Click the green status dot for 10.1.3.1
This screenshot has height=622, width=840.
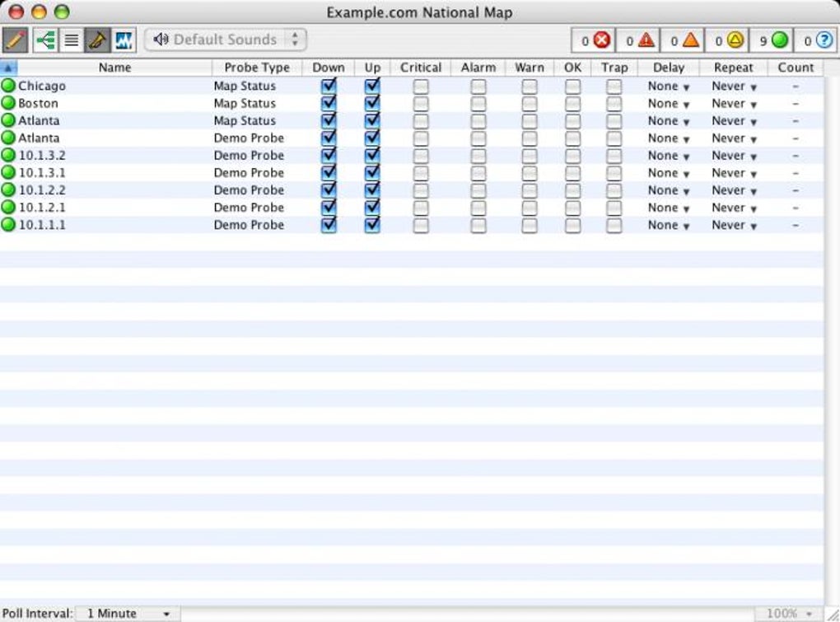point(8,172)
